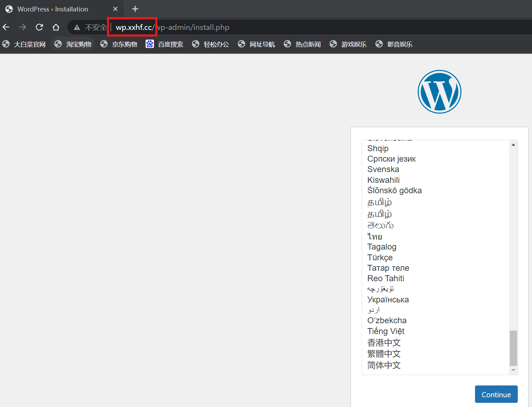This screenshot has height=407, width=532.
Task: Click the language list scroll-down arrow
Action: pyautogui.click(x=513, y=370)
